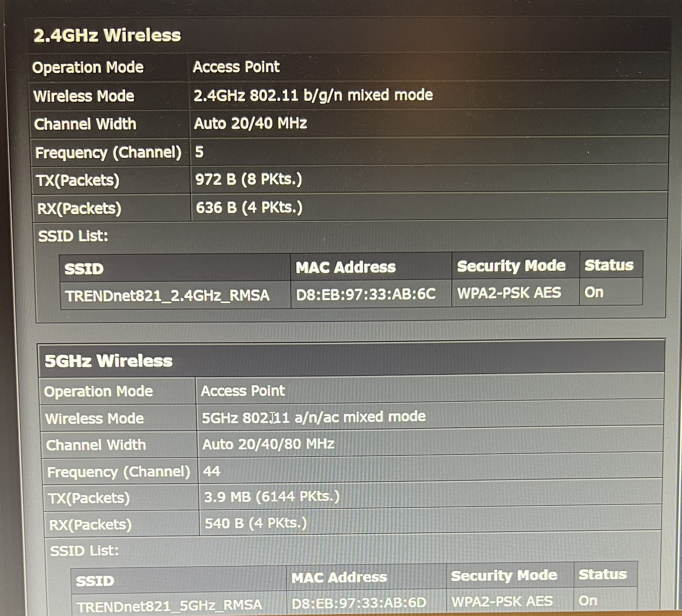The image size is (682, 616).
Task: Click the Auto 20/40/80 MHz channel width value
Action: click(268, 444)
